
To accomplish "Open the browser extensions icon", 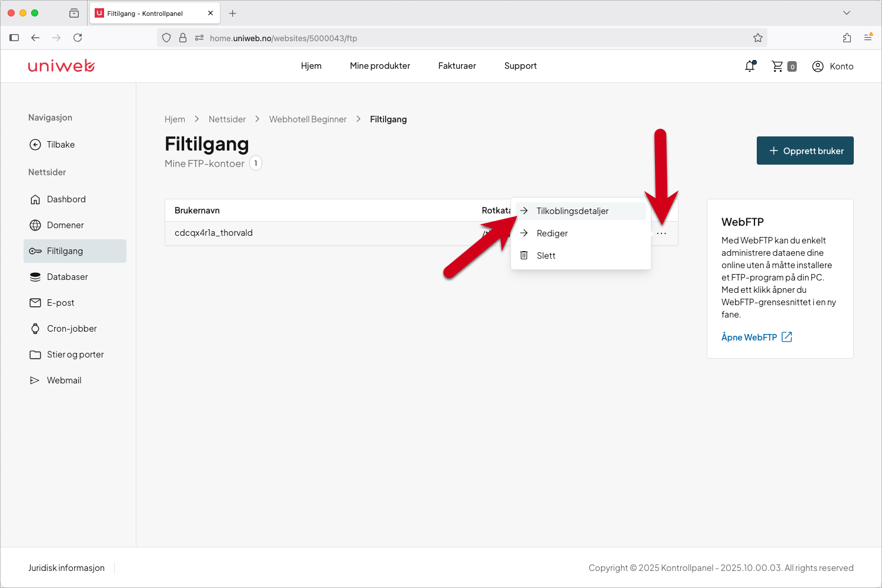I will coord(847,38).
